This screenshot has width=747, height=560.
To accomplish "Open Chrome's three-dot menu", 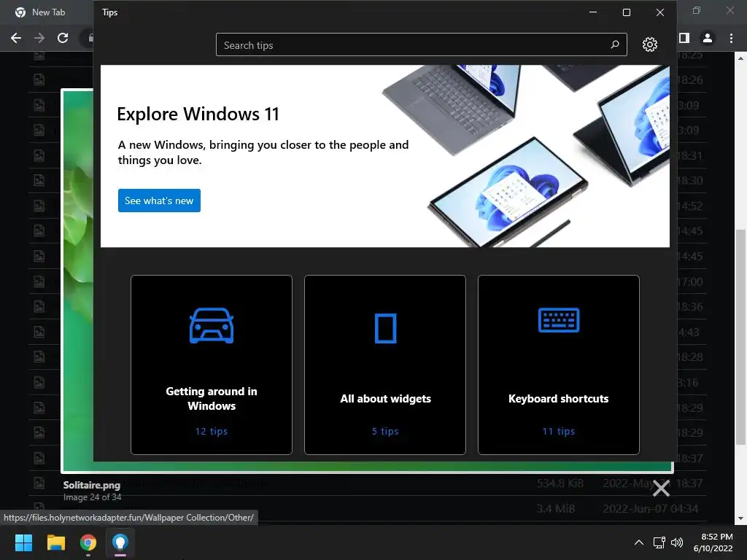I will (x=731, y=38).
